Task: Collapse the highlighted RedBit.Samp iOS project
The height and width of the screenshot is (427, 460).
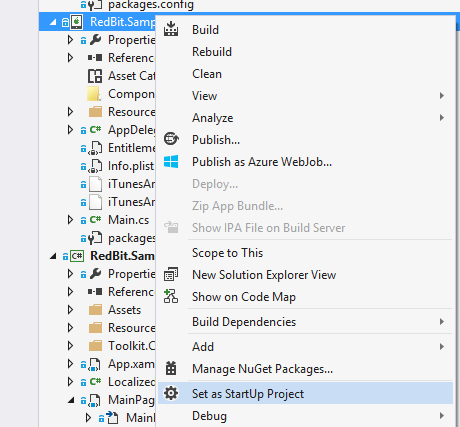Action: pos(53,22)
